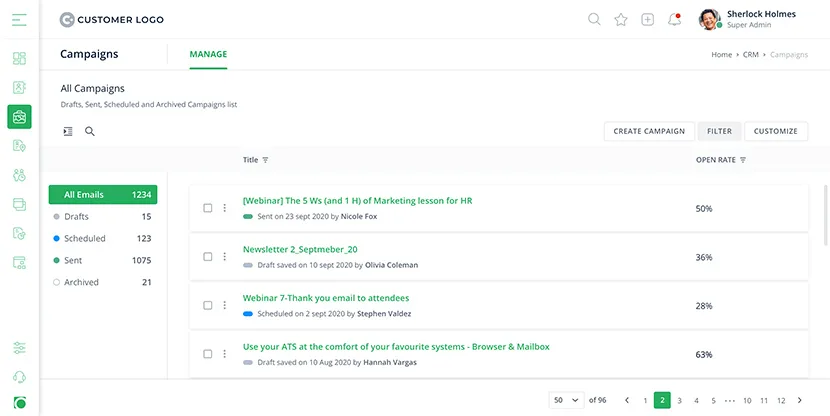Click the OPEN RATE column header

[x=716, y=160]
